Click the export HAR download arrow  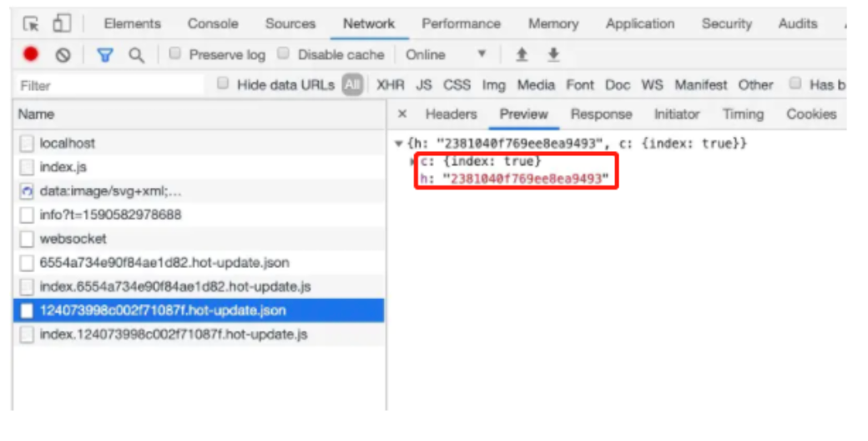pos(553,54)
